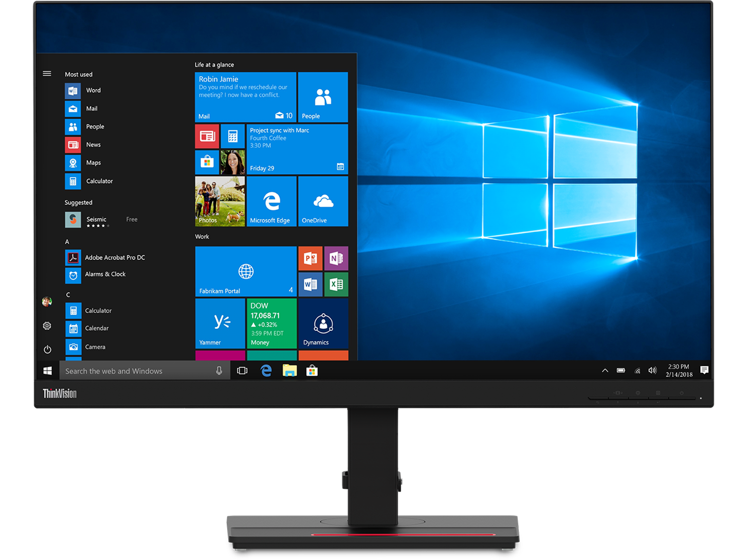Image resolution: width=747 pixels, height=560 pixels.
Task: Click the Search the web and Windows box
Action: point(137,371)
